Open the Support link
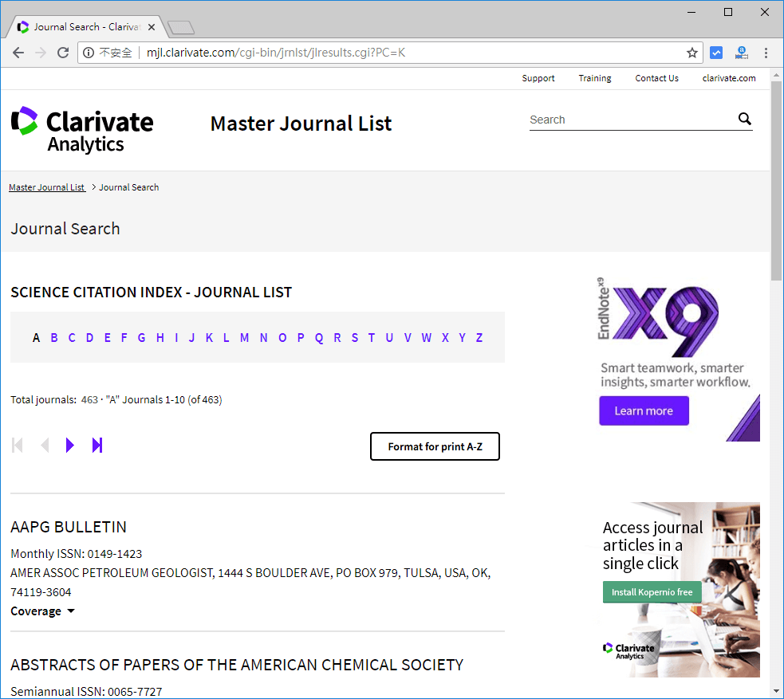 538,78
